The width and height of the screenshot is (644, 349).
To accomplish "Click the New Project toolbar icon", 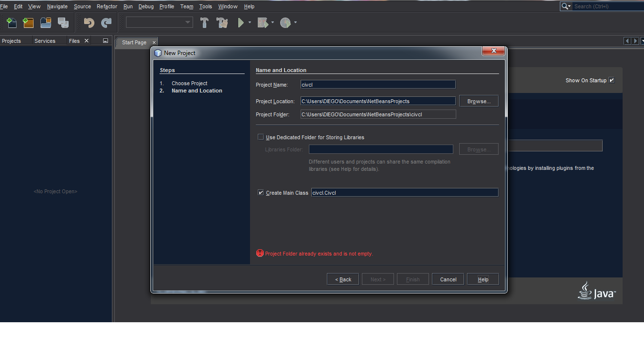I will (x=29, y=22).
